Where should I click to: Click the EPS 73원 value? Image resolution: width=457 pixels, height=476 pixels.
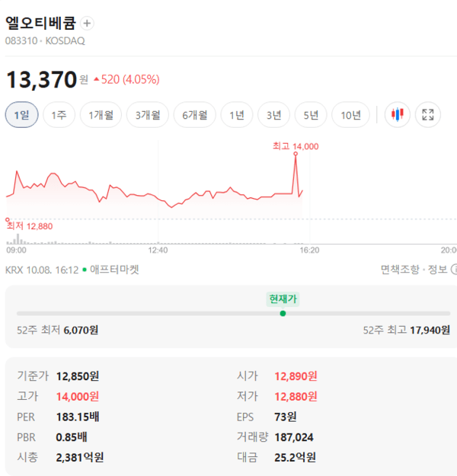[285, 417]
